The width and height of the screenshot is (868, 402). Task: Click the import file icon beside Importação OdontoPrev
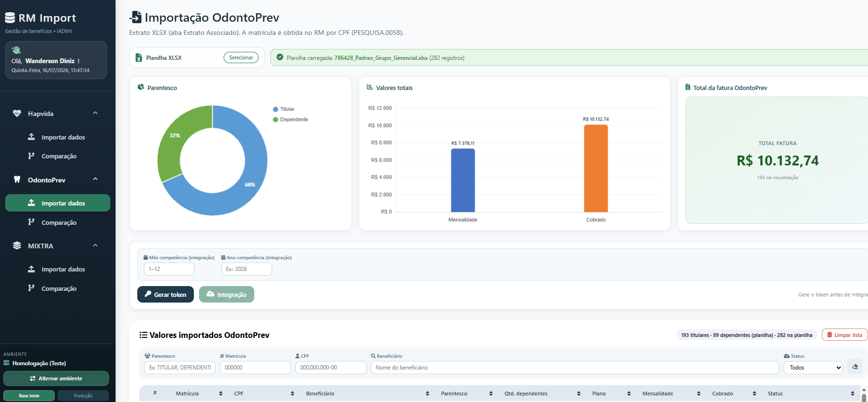[135, 17]
